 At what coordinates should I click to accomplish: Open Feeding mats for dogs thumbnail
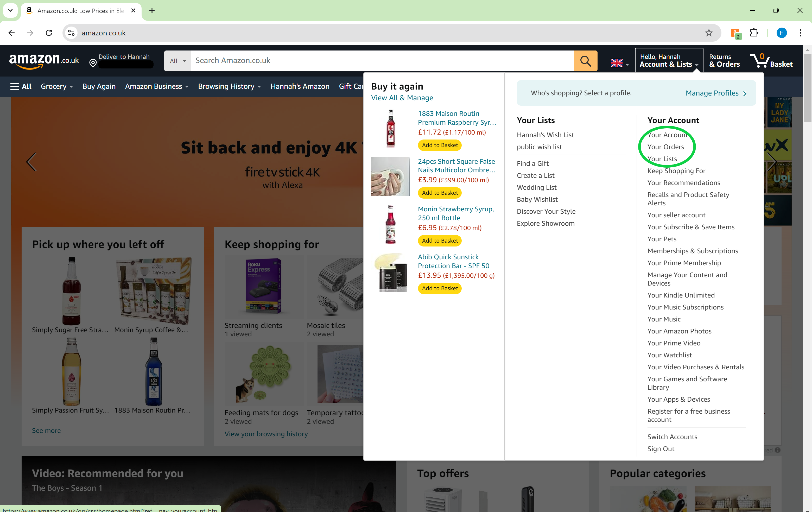pyautogui.click(x=264, y=374)
